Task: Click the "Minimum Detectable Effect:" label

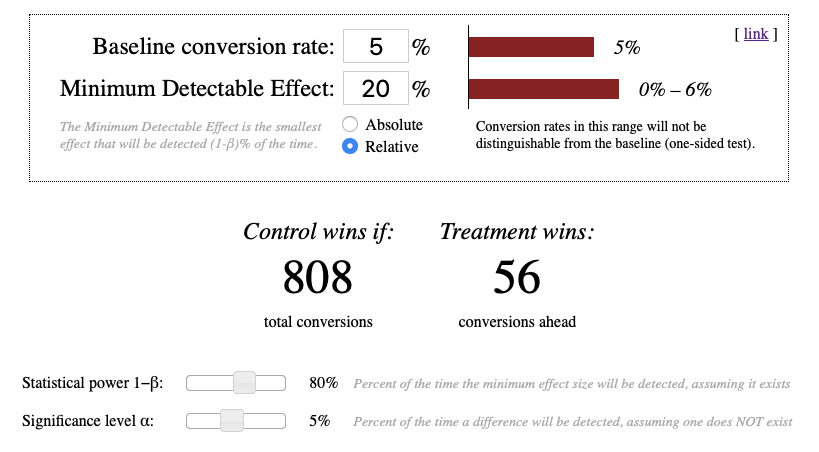Action: point(197,89)
